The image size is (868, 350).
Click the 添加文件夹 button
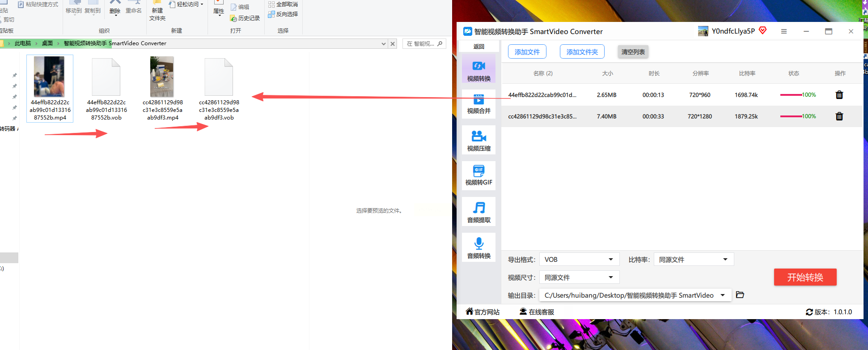pos(582,52)
